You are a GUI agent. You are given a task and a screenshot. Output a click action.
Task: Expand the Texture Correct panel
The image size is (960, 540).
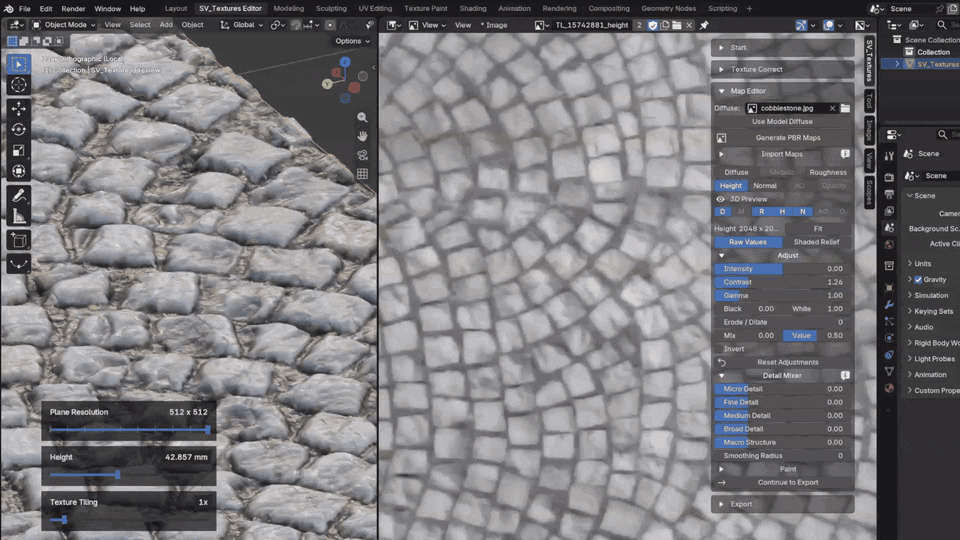pos(782,69)
